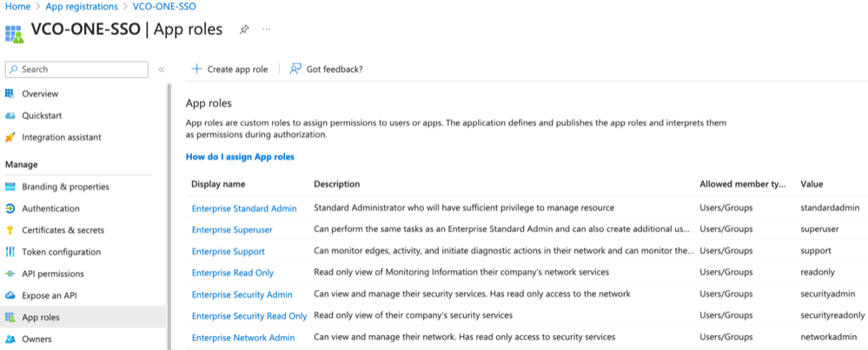The width and height of the screenshot is (868, 350).
Task: Click the pin icon beside the page title
Action: click(x=244, y=30)
